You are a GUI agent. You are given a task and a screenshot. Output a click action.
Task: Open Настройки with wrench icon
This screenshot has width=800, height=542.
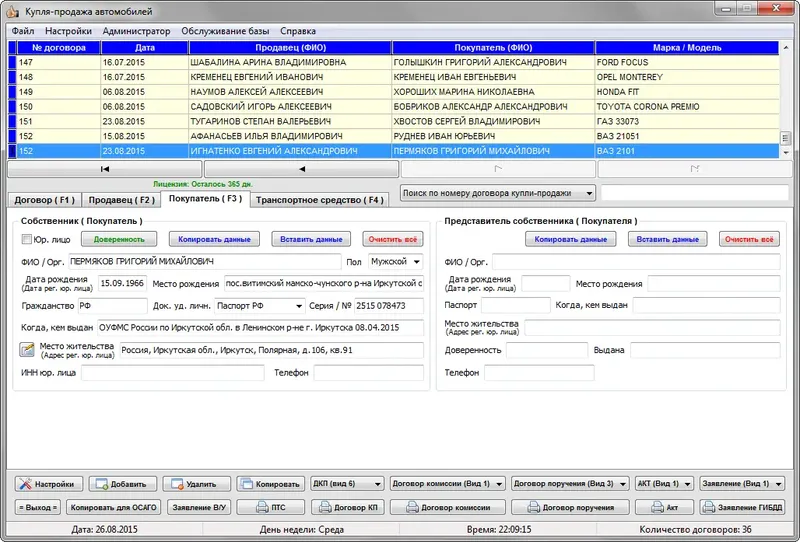point(47,484)
